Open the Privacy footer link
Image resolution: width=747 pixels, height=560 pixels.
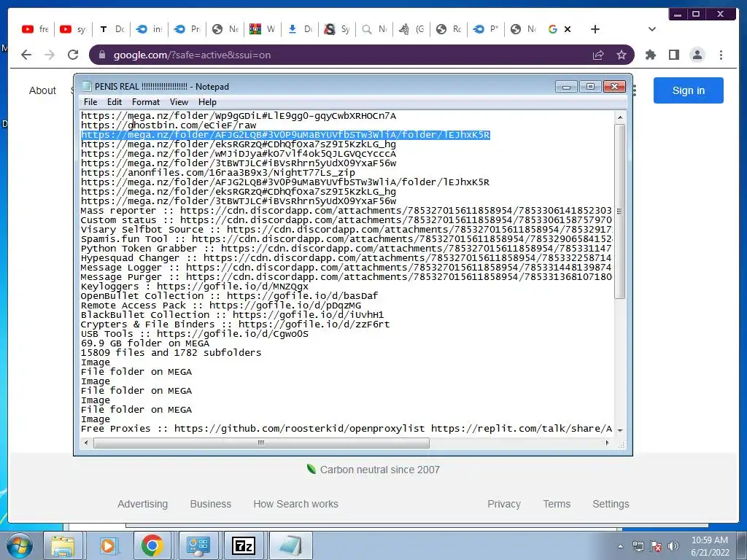coord(504,504)
